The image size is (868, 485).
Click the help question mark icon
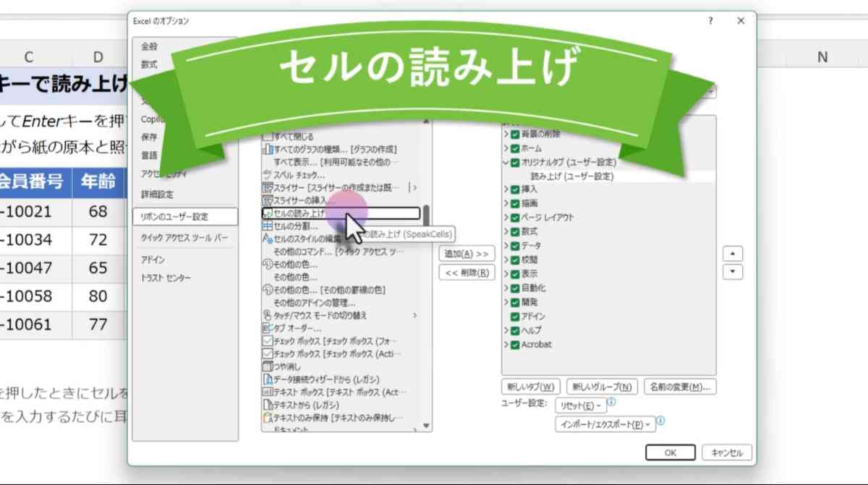tap(711, 21)
